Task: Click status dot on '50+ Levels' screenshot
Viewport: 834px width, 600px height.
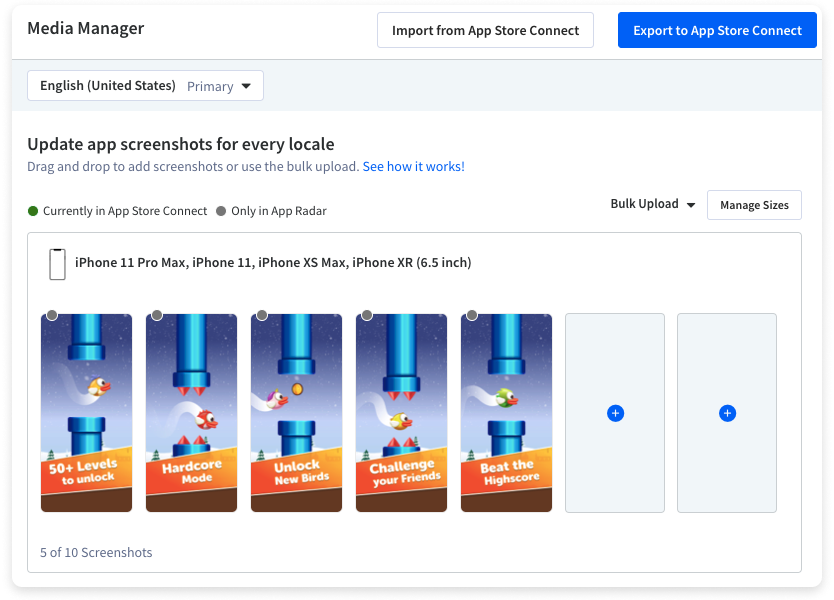Action: pos(52,315)
